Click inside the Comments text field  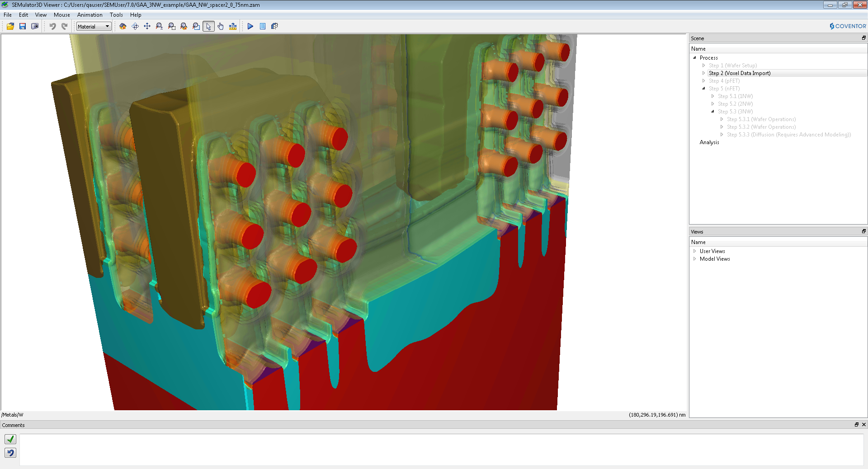pyautogui.click(x=441, y=450)
